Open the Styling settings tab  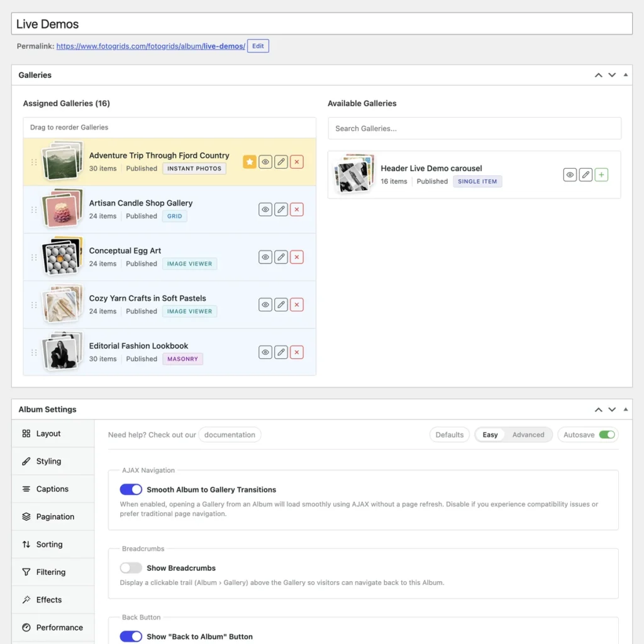[53, 461]
